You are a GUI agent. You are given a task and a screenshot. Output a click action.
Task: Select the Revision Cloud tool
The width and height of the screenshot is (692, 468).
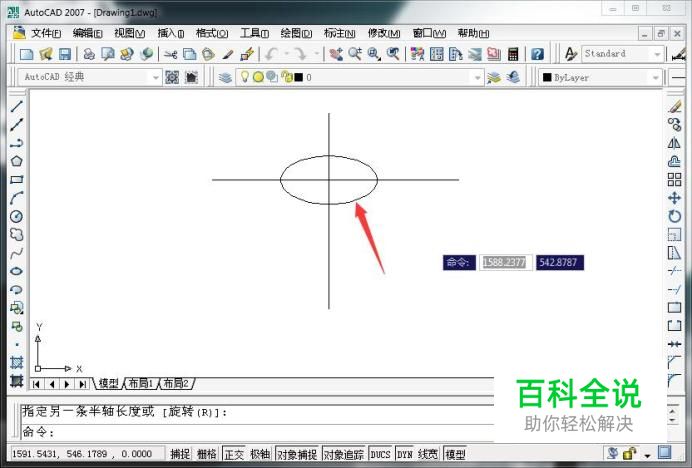(17, 234)
